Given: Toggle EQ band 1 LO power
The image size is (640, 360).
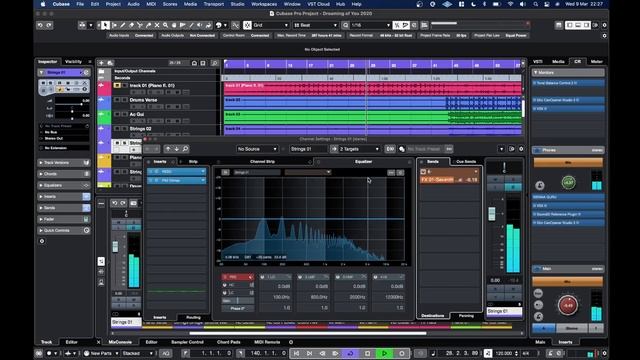Looking at the screenshot, I should pyautogui.click(x=262, y=277).
